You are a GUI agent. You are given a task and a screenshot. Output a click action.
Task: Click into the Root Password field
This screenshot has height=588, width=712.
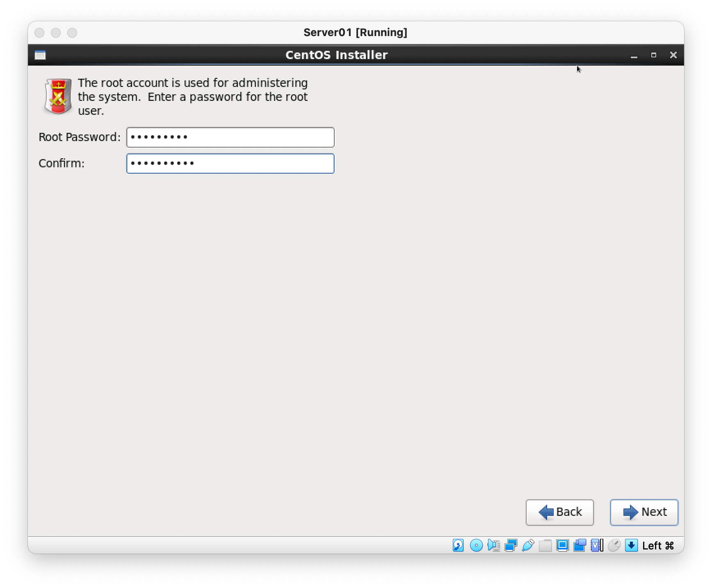tap(230, 137)
